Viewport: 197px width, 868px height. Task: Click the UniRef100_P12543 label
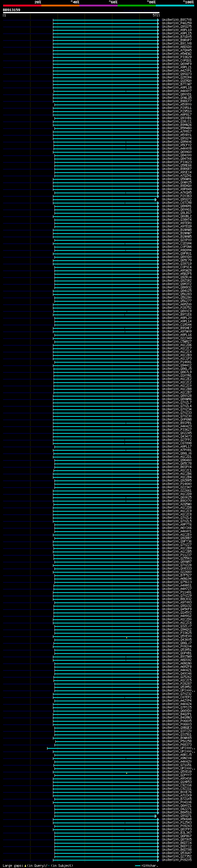pyautogui.click(x=177, y=823)
